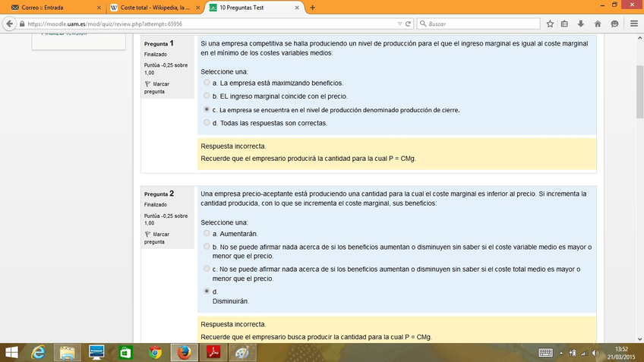Screen dimensions: 644x362
Task: Click first 'Respuesta incorrecta.' feedback text
Action: click(x=233, y=146)
